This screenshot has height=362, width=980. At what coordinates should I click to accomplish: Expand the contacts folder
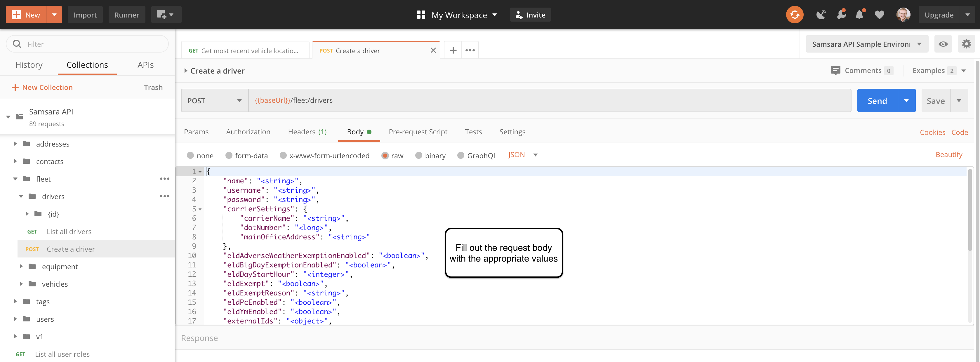[x=15, y=161]
